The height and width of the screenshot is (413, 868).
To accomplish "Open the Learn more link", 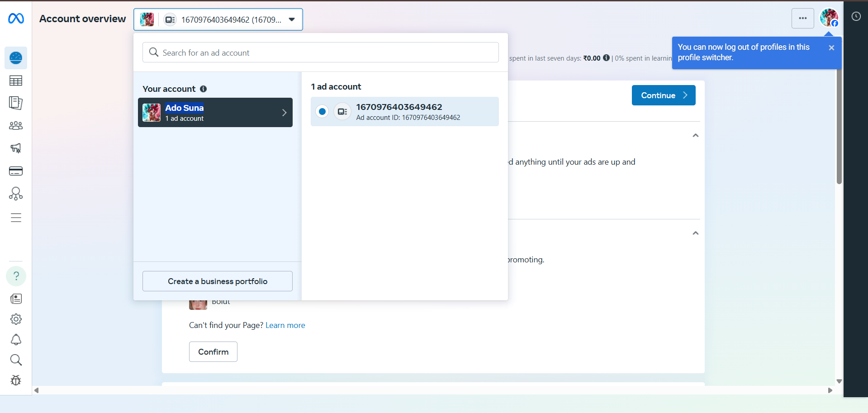I will (x=285, y=325).
